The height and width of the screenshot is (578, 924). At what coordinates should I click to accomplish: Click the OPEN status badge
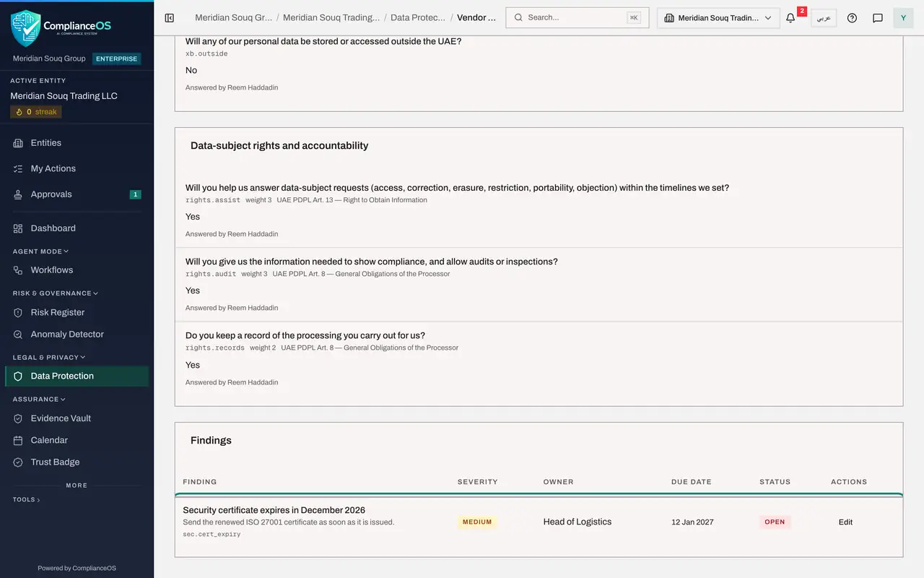point(775,522)
